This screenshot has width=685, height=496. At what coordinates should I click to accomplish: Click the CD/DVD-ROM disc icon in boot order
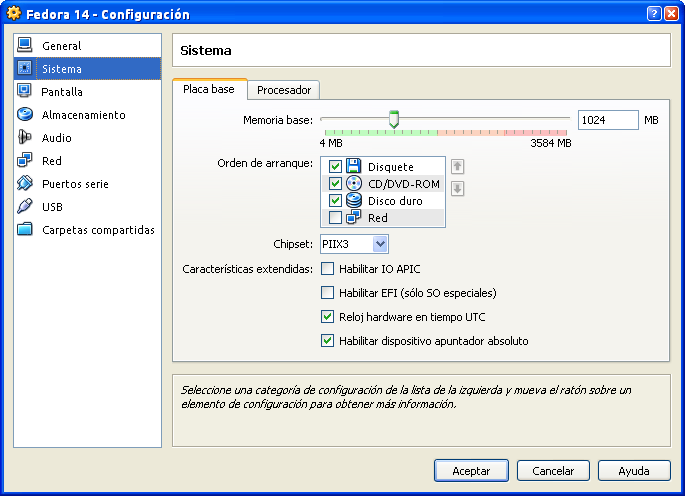tap(353, 183)
